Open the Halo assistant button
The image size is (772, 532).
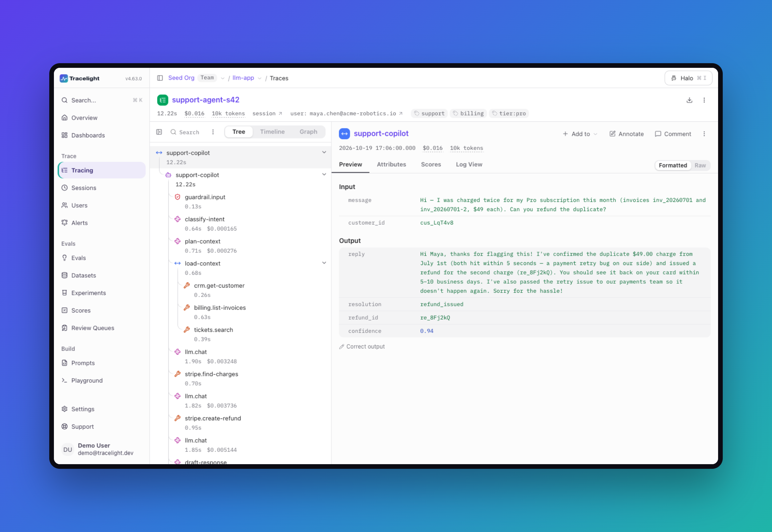click(x=688, y=78)
